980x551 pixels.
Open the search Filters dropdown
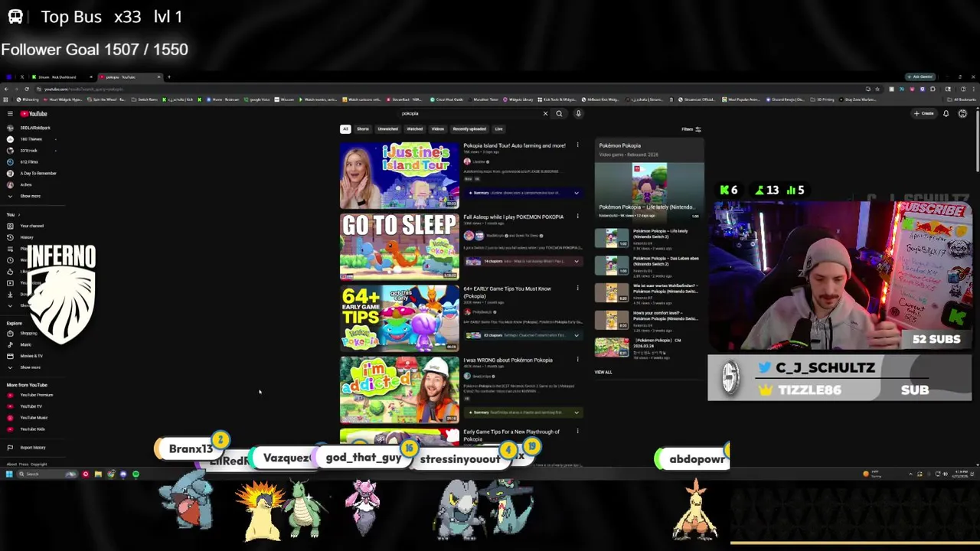pyautogui.click(x=691, y=129)
